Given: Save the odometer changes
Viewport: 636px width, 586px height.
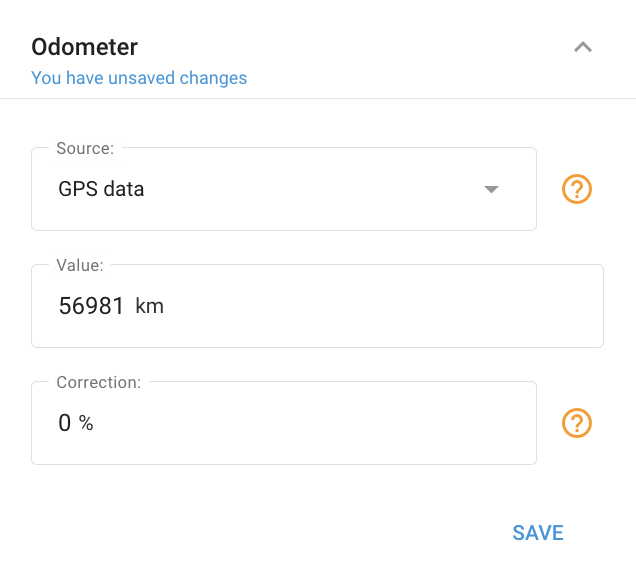Looking at the screenshot, I should 538,532.
